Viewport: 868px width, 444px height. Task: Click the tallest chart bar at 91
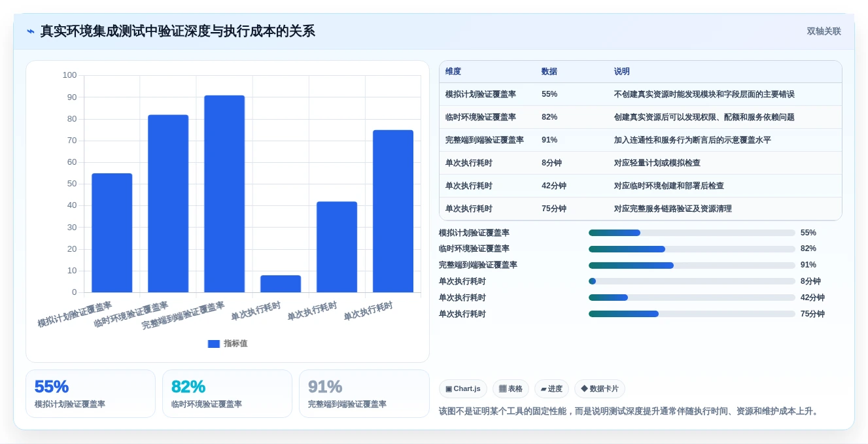point(224,194)
